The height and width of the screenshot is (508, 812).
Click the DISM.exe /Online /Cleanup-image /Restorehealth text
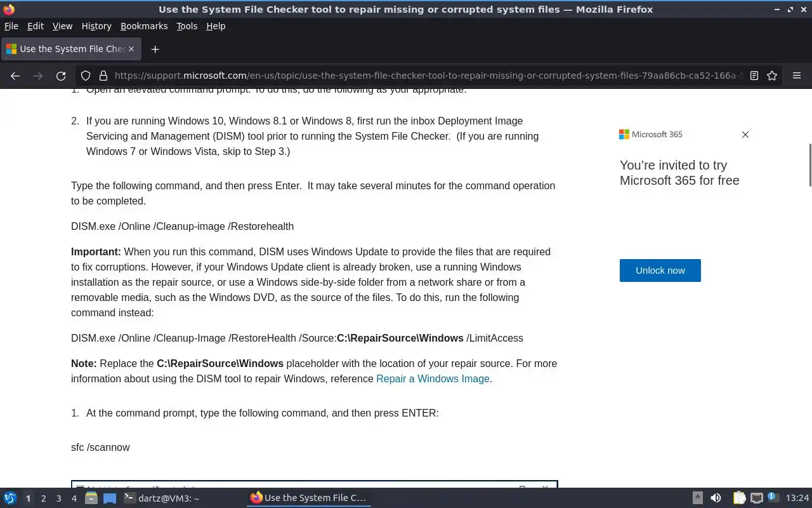[182, 226]
